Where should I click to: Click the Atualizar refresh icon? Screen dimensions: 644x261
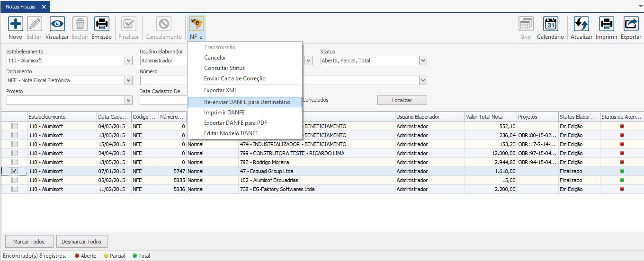[581, 24]
